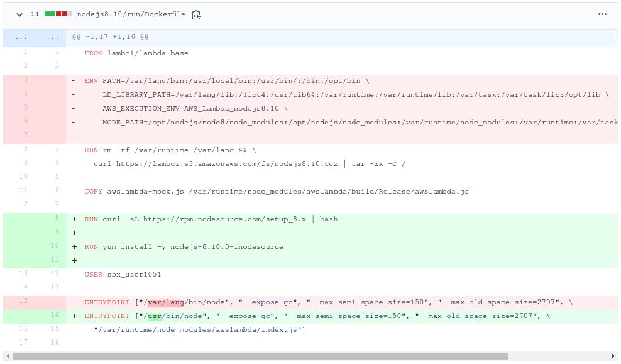Click the highlighted 'usr' word in added line

click(x=155, y=316)
